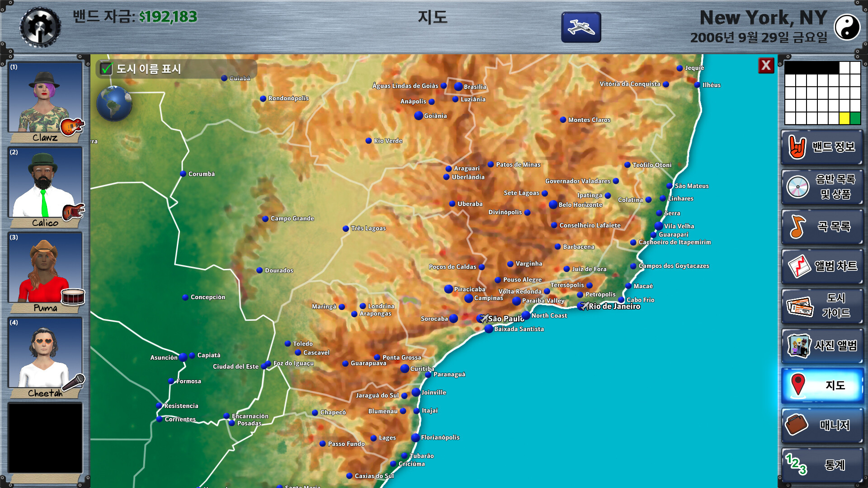The width and height of the screenshot is (868, 488).
Task: Select band member Cheetah portrait
Action: tap(45, 352)
